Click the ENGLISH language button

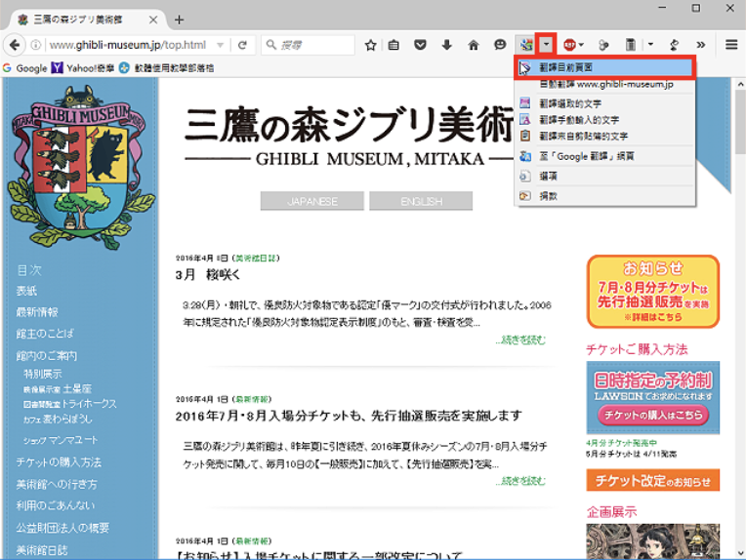point(421,201)
